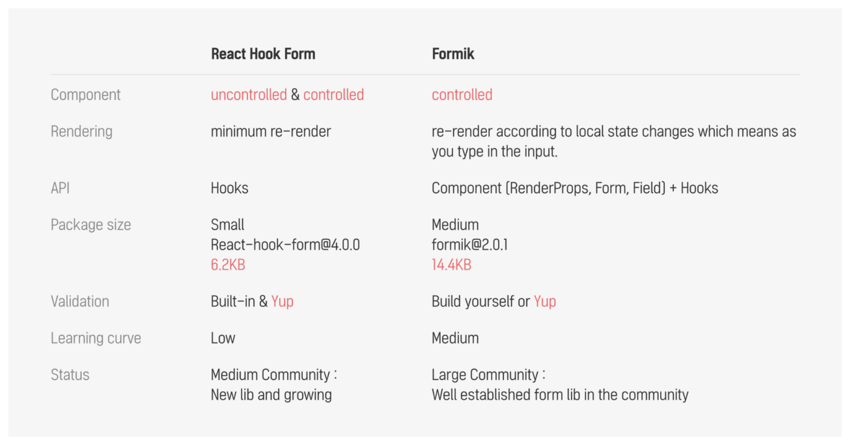Open the 'controlled' link under React Hook Form
868x442 pixels.
(333, 95)
